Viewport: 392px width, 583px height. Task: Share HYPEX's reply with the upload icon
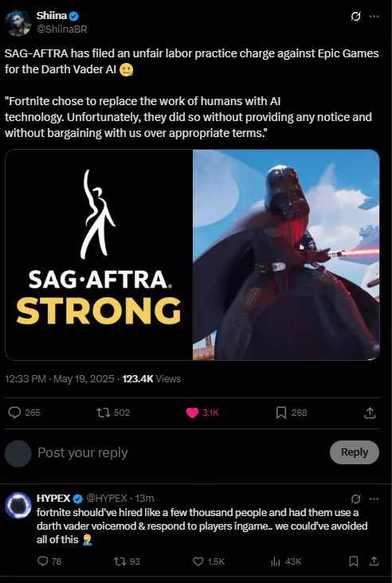[374, 561]
